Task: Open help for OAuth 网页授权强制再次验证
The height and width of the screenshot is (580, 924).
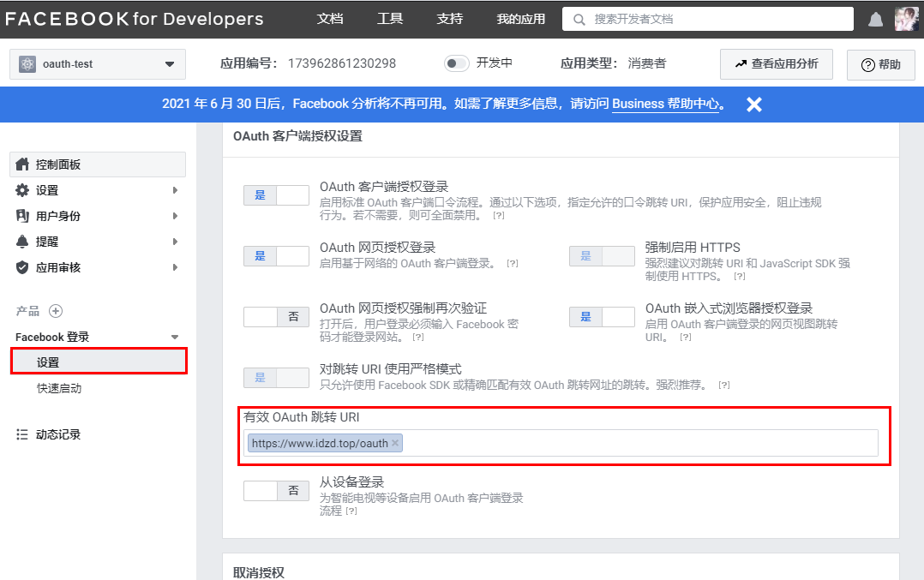Action: 417,338
